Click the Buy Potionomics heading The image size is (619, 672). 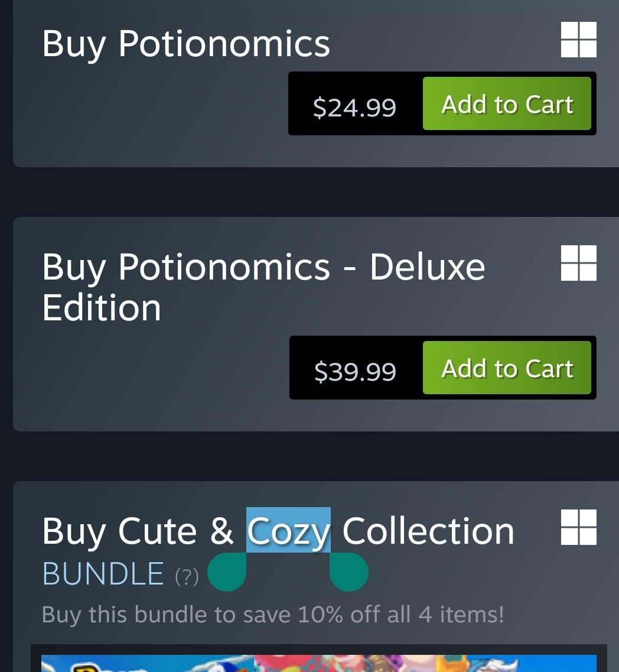click(x=186, y=43)
